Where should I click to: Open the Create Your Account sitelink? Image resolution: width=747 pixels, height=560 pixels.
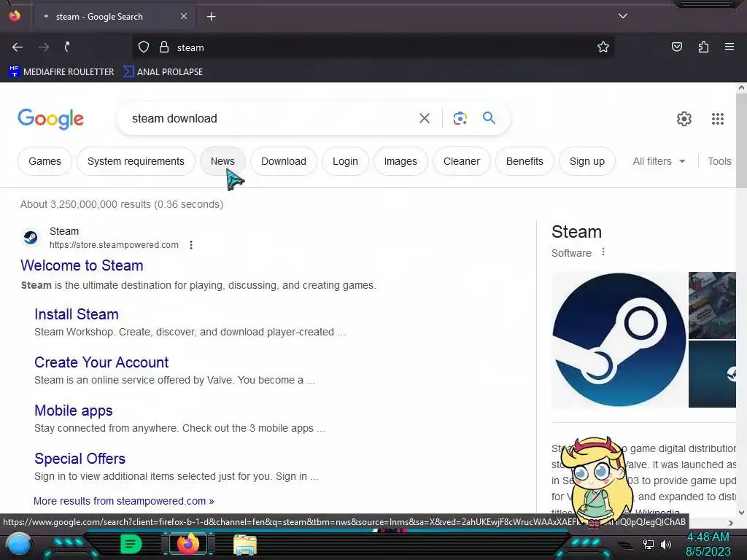tap(101, 362)
